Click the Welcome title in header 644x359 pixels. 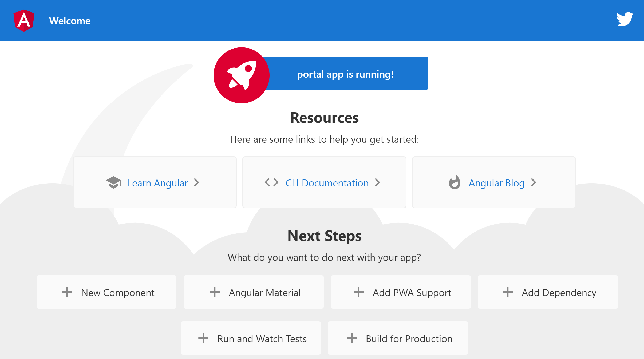(70, 21)
